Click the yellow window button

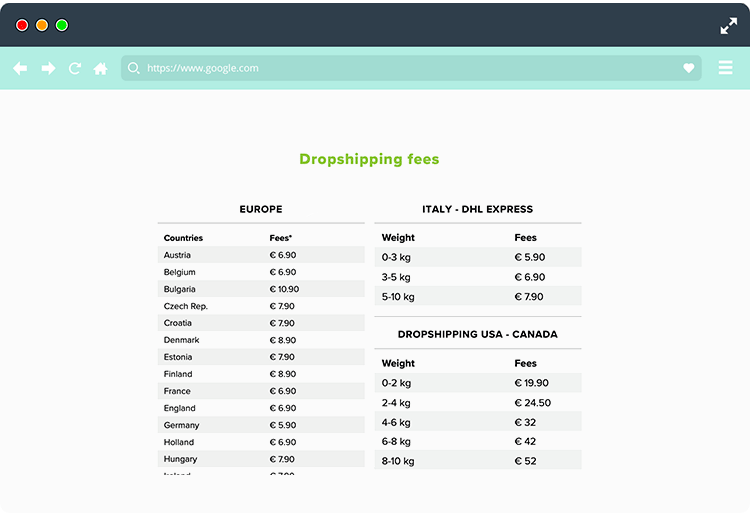click(x=42, y=25)
